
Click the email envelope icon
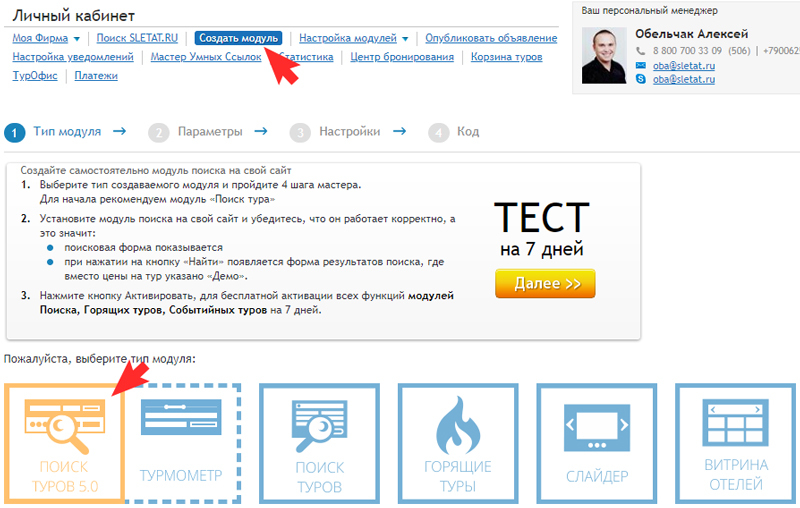(x=641, y=65)
